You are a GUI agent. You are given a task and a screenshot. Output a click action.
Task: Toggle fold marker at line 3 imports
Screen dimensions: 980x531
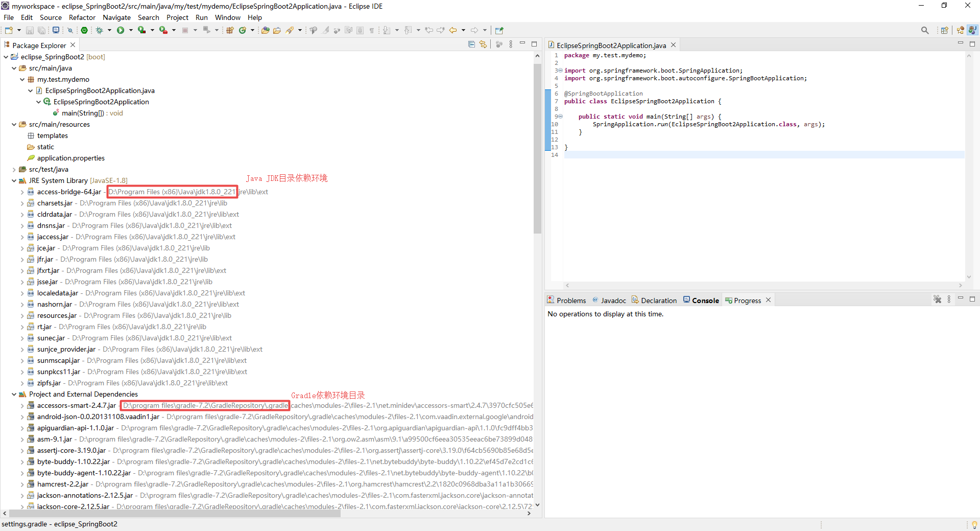pyautogui.click(x=560, y=71)
